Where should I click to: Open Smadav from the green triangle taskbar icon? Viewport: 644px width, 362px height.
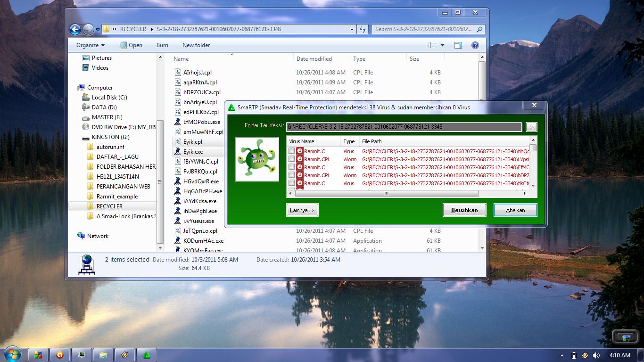click(x=146, y=355)
